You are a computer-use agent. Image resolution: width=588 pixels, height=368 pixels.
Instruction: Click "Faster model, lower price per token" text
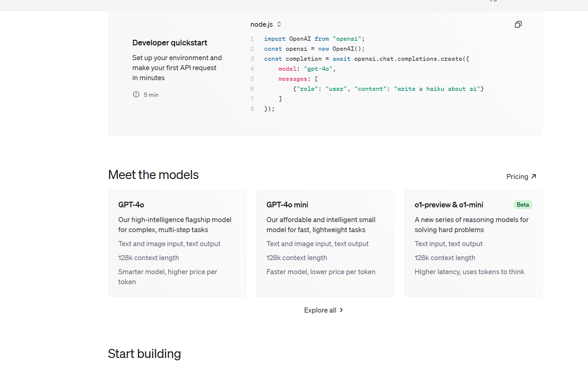coord(321,272)
